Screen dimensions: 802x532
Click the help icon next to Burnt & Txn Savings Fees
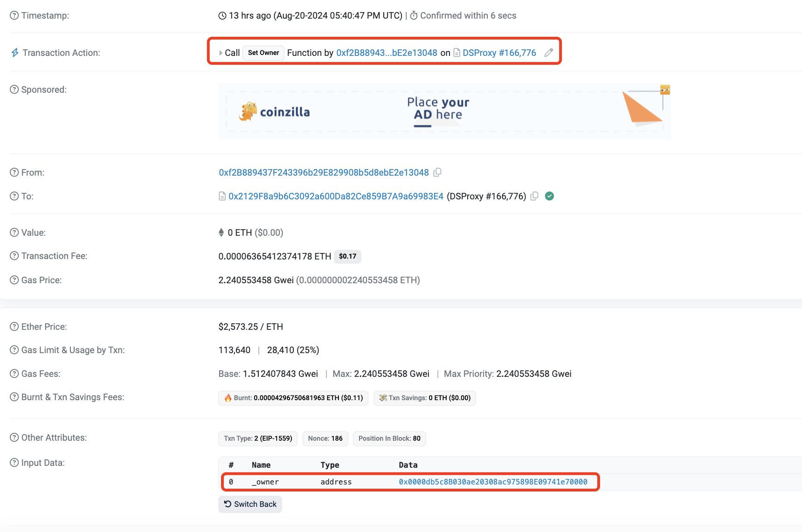(x=14, y=397)
